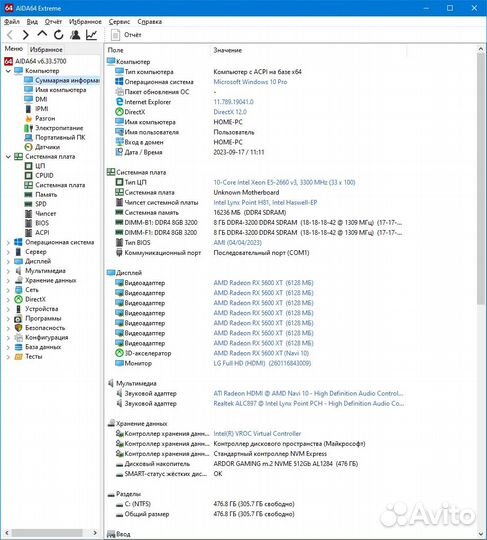Open the Microsoft Windows 10 Pro link

250,82
